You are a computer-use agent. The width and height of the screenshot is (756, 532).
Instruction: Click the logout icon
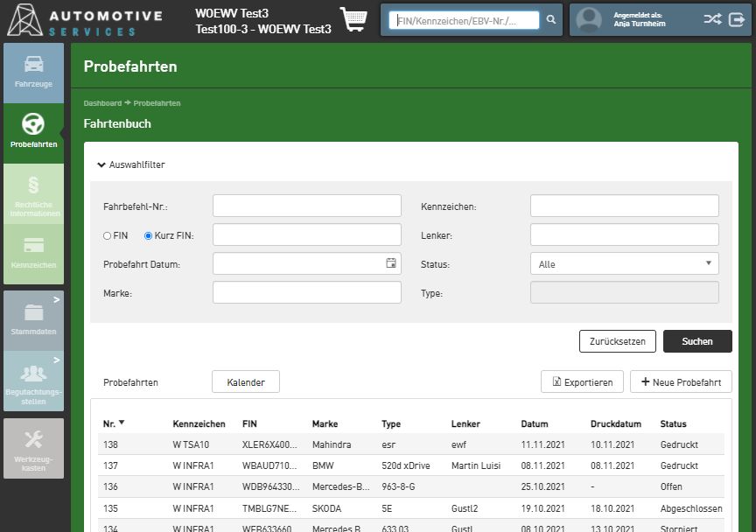(x=736, y=19)
